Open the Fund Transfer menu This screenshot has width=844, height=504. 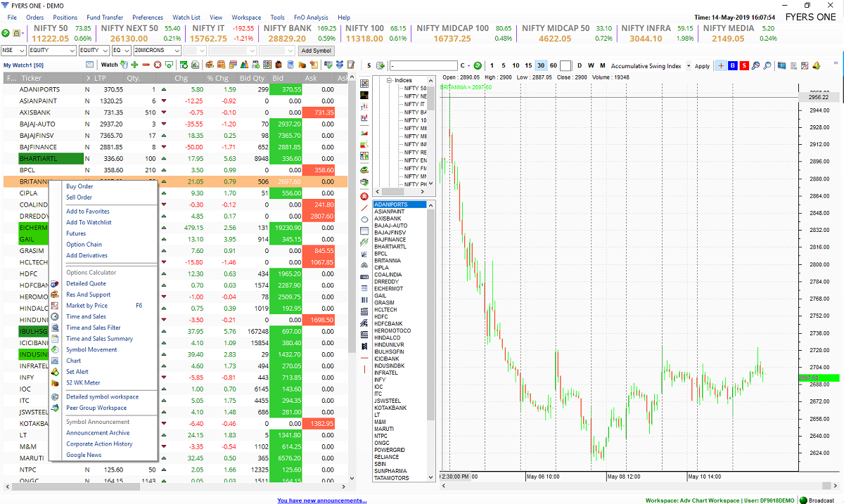click(x=105, y=18)
